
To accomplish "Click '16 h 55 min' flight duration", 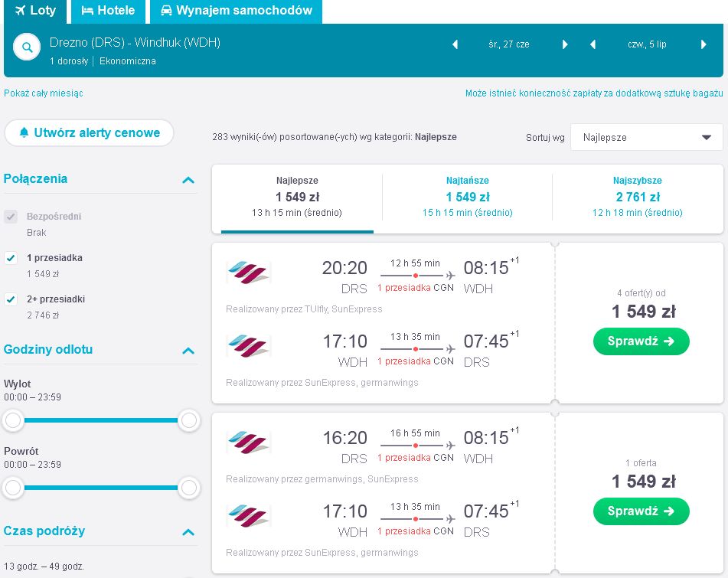I will [x=415, y=433].
